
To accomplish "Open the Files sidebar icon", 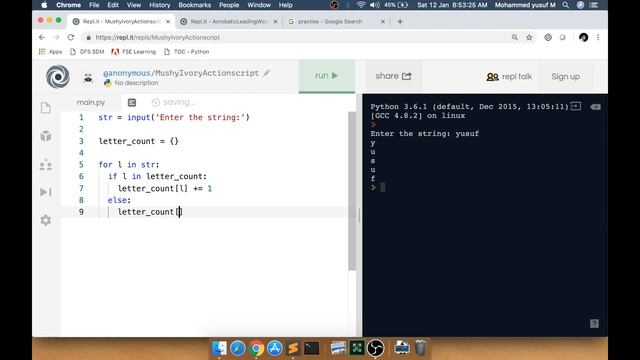I will (46, 108).
